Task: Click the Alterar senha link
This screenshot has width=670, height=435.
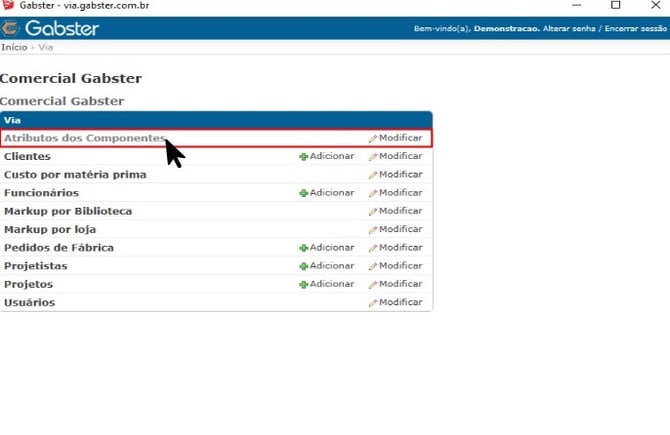Action: pyautogui.click(x=569, y=29)
